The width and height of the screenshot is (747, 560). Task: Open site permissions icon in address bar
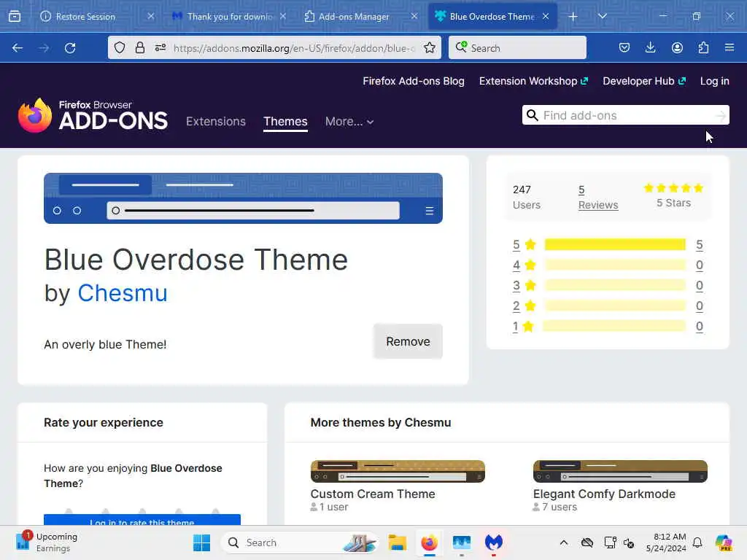pyautogui.click(x=160, y=47)
